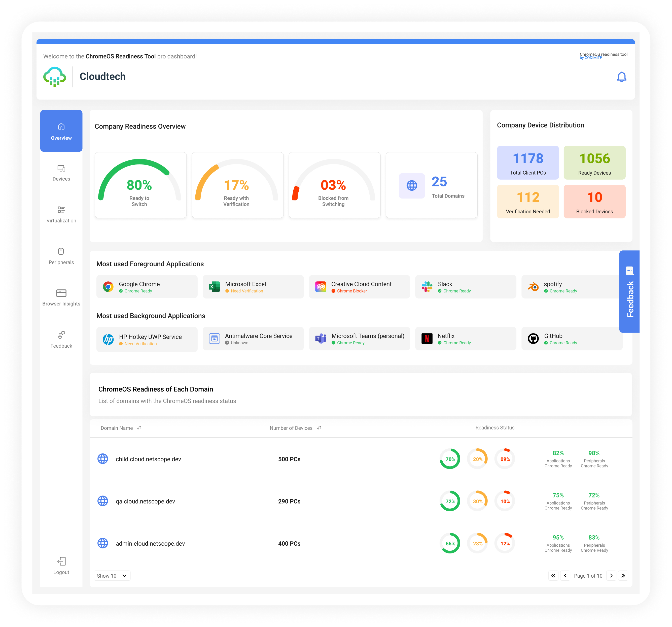Screen dimensions: 672x627
Task: Click the globe icon next to child.cloud.netscope.dev
Action: pos(103,459)
